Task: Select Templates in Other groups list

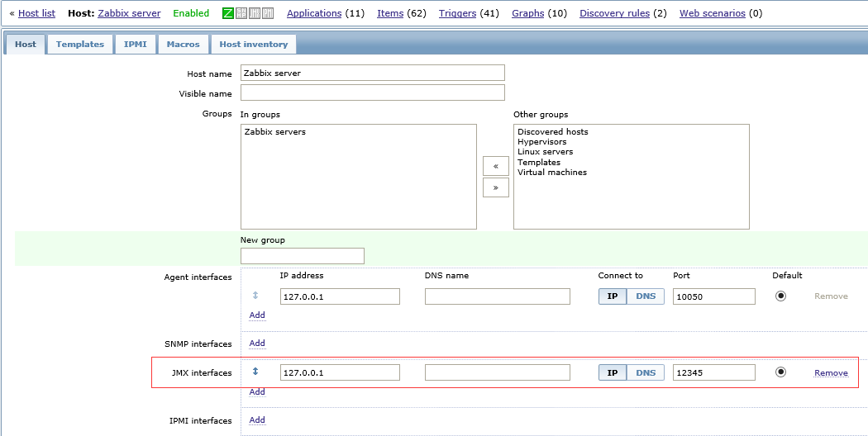Action: (x=539, y=162)
